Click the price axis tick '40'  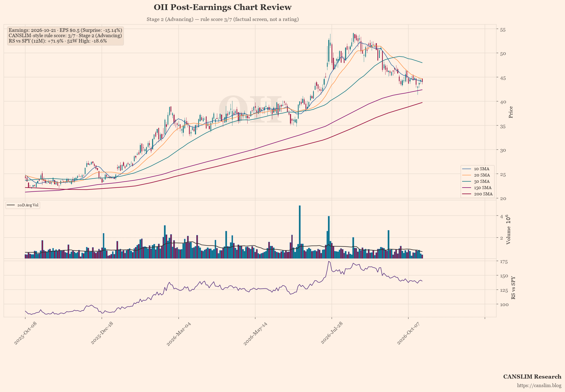point(503,102)
